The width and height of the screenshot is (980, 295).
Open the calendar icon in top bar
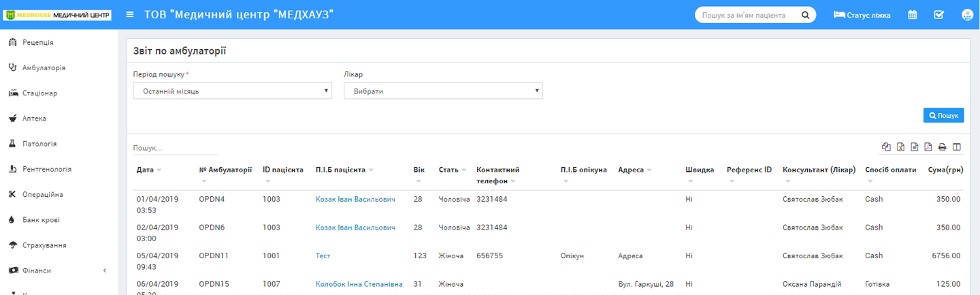pyautogui.click(x=913, y=14)
